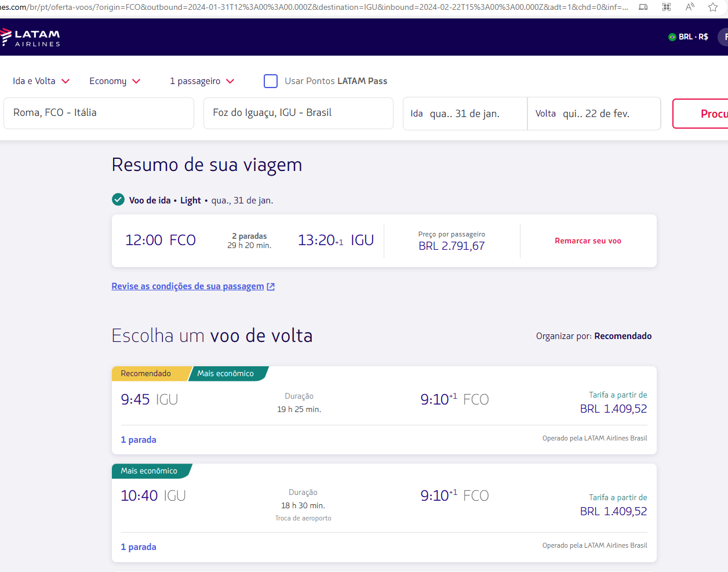Viewport: 728px width, 572px height.
Task: Click the green check icon beside Voo de ida
Action: pyautogui.click(x=118, y=199)
